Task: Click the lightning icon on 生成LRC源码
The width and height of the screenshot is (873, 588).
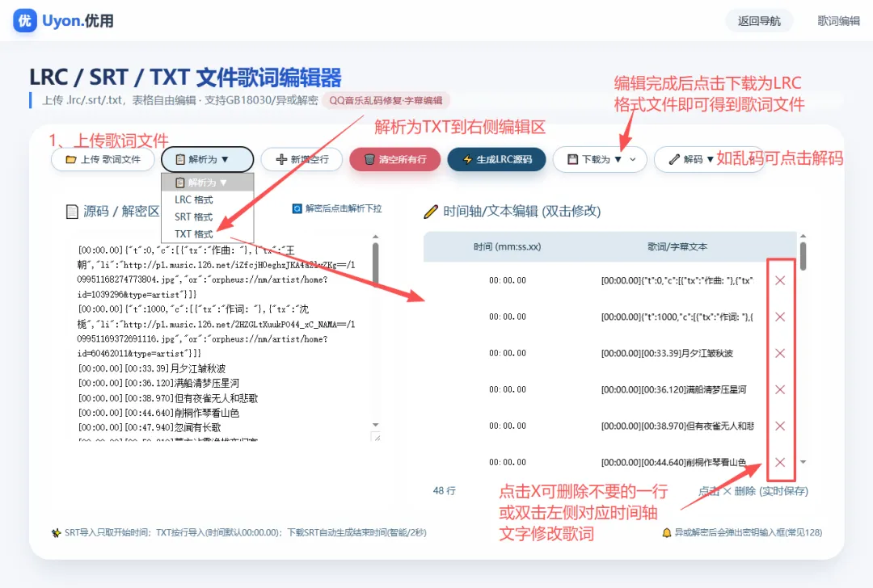Action: 468,160
